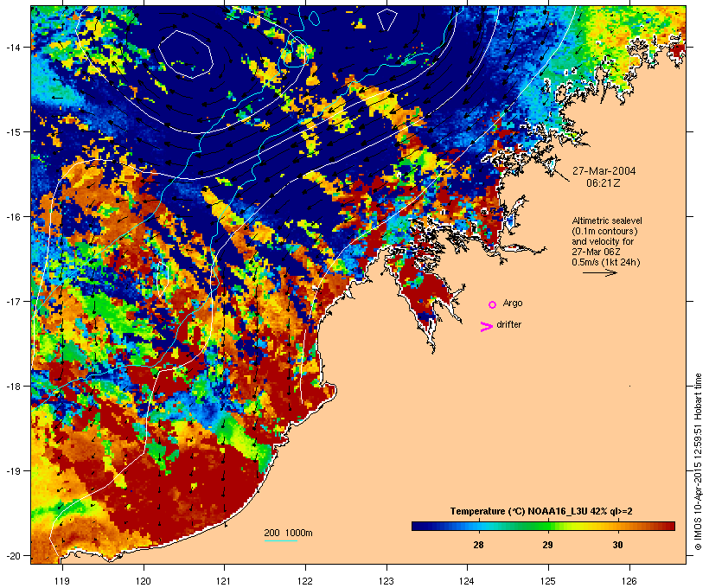
Task: Click the '-20' latitude axis label
Action: tap(12, 556)
